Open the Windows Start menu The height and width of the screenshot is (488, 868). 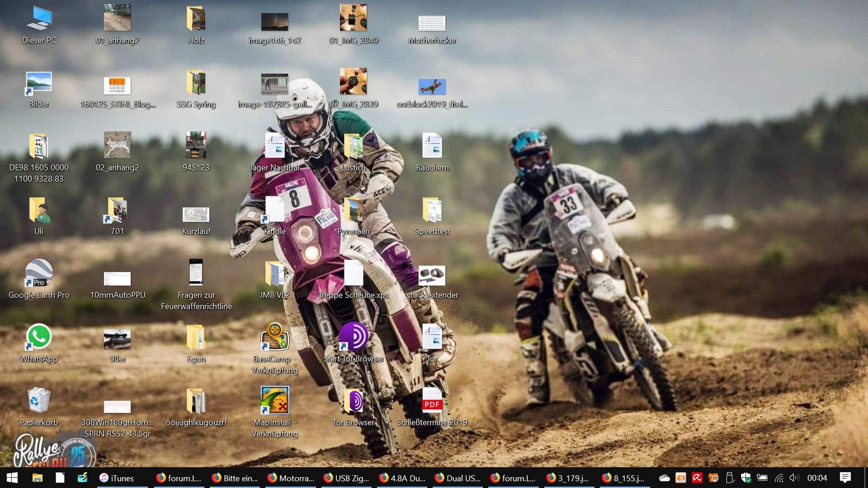12,478
